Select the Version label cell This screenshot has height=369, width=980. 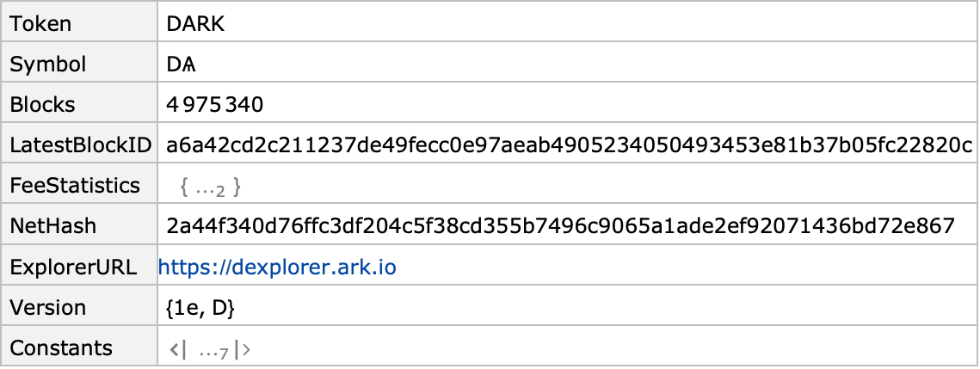point(79,307)
